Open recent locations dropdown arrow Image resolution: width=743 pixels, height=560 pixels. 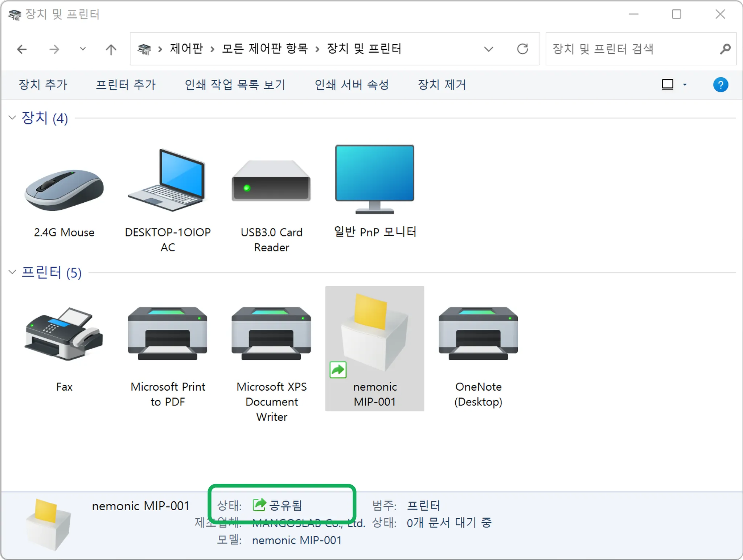[83, 49]
